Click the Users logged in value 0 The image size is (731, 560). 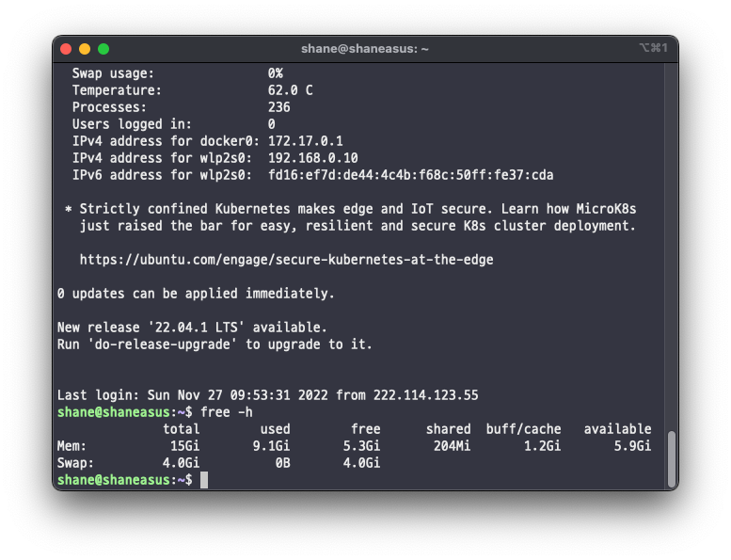[271, 124]
